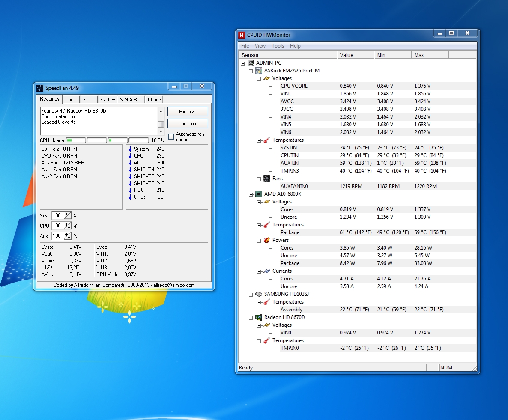This screenshot has width=508, height=420.
Task: Collapse the ADMIN-PC root node
Action: tap(243, 63)
